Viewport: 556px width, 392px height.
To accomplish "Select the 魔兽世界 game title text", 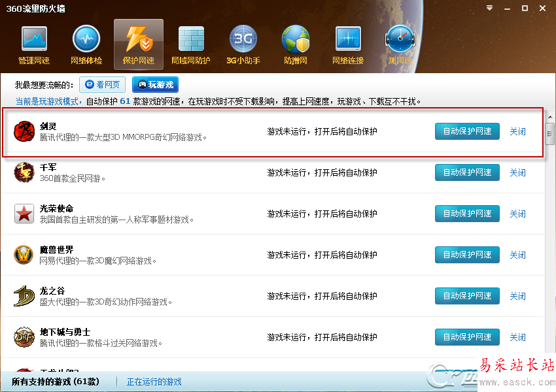I will point(56,250).
